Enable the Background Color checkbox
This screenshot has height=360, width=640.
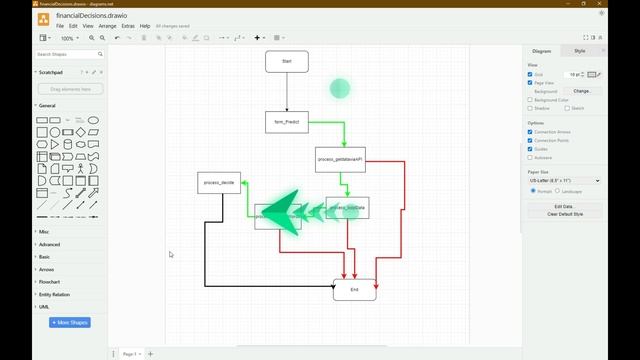530,100
